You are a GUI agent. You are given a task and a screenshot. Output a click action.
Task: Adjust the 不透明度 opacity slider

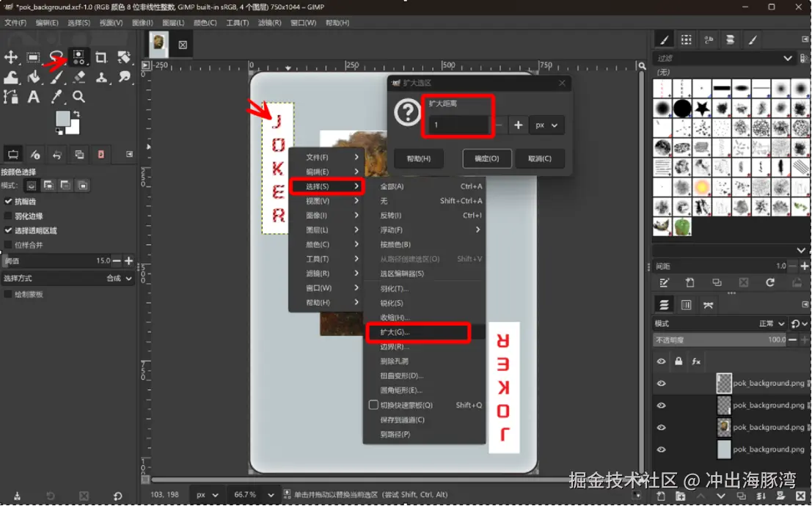[x=720, y=340]
